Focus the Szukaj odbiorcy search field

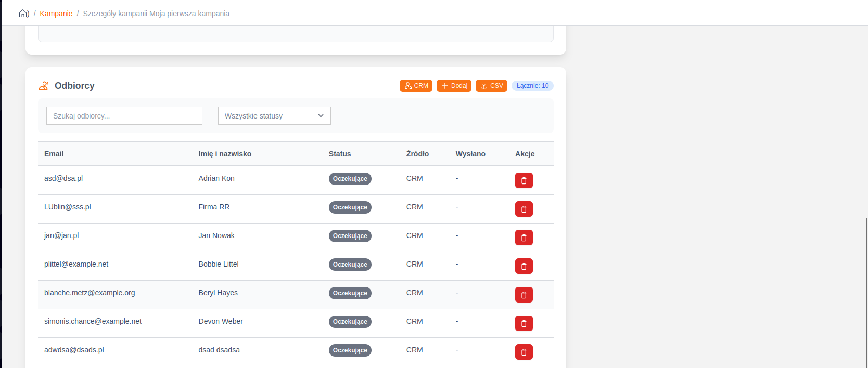pos(124,116)
